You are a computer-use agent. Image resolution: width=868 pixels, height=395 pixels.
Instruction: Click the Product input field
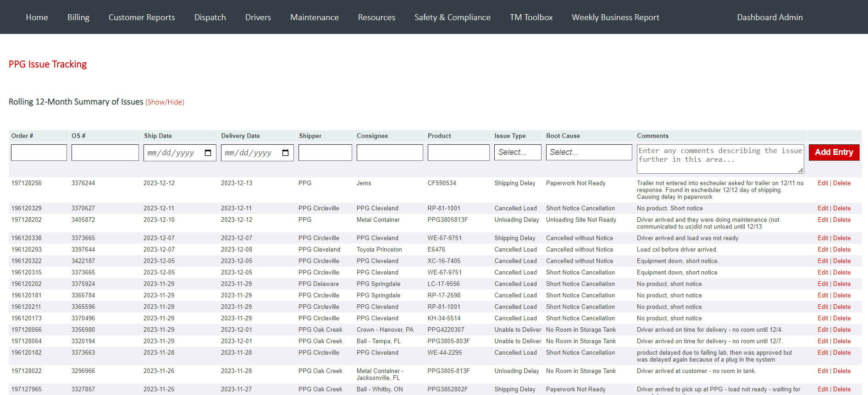pyautogui.click(x=459, y=153)
